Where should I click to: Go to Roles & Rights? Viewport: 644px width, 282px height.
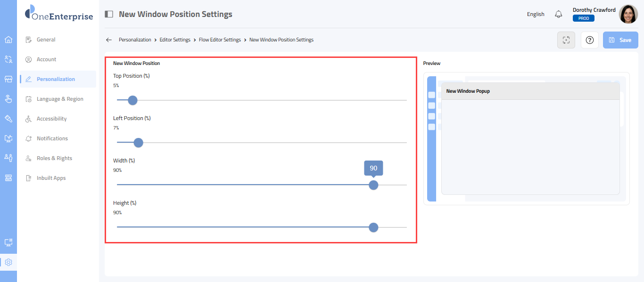pos(54,158)
